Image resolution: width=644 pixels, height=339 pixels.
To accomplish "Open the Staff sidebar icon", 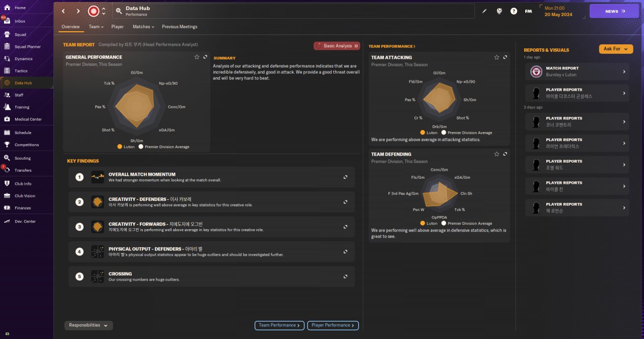I will (x=7, y=95).
